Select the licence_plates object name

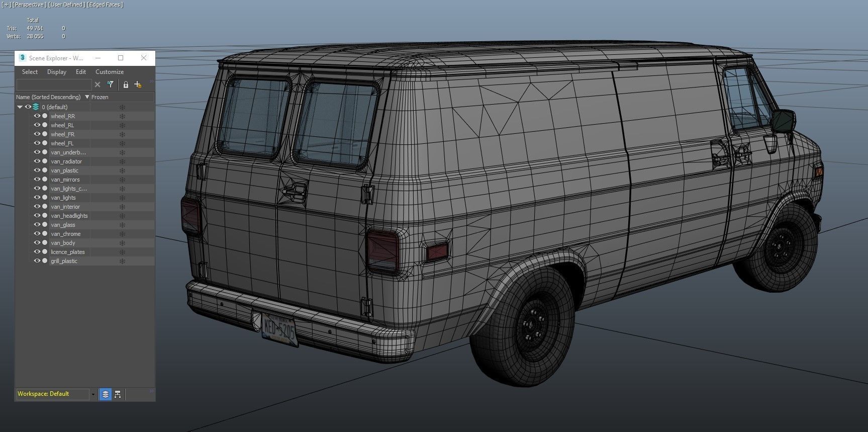click(x=67, y=252)
